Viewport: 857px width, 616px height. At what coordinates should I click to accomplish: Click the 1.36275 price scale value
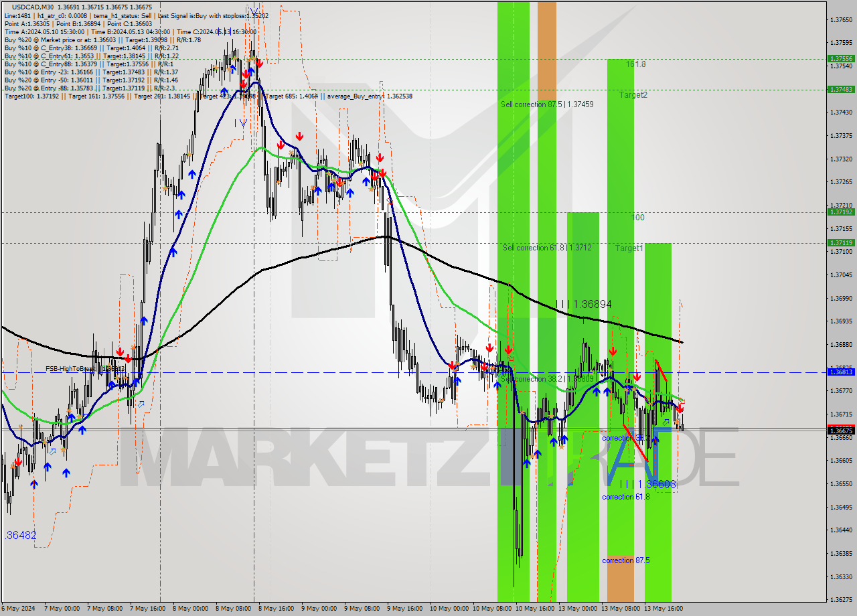[x=841, y=600]
